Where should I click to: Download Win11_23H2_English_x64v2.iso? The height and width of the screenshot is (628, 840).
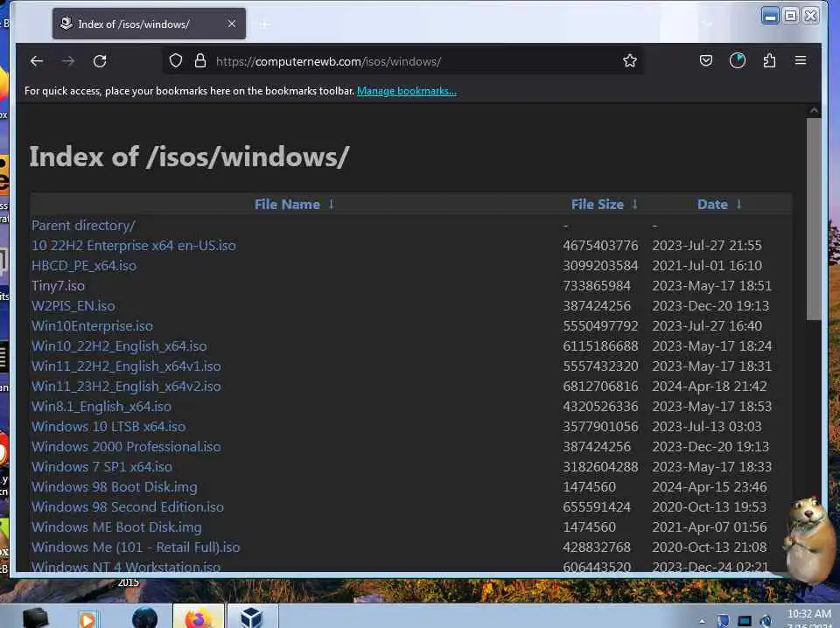coord(126,387)
